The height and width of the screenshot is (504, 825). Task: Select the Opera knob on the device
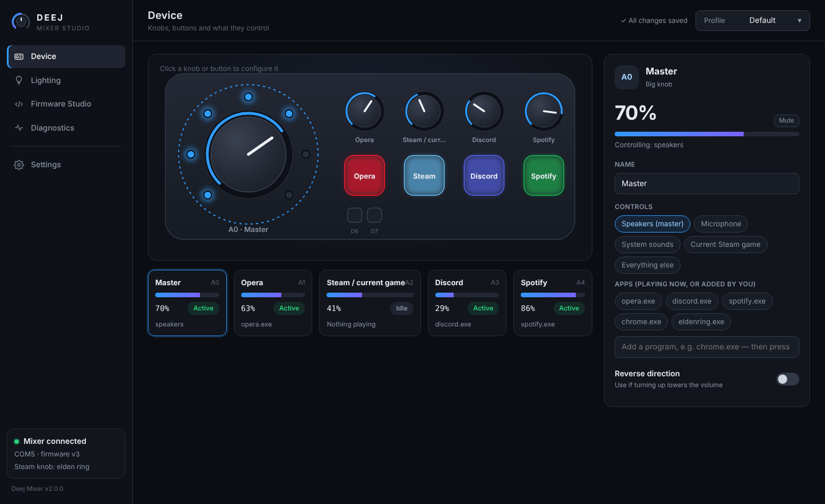click(364, 111)
